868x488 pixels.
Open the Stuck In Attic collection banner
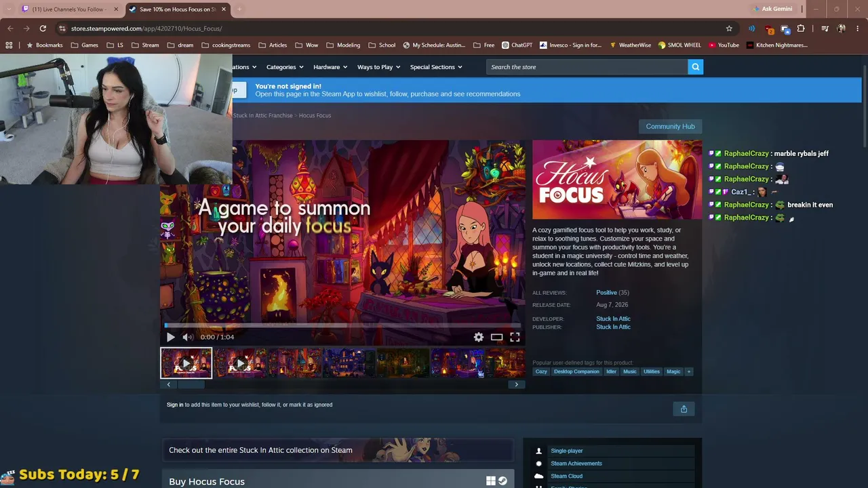pyautogui.click(x=337, y=450)
